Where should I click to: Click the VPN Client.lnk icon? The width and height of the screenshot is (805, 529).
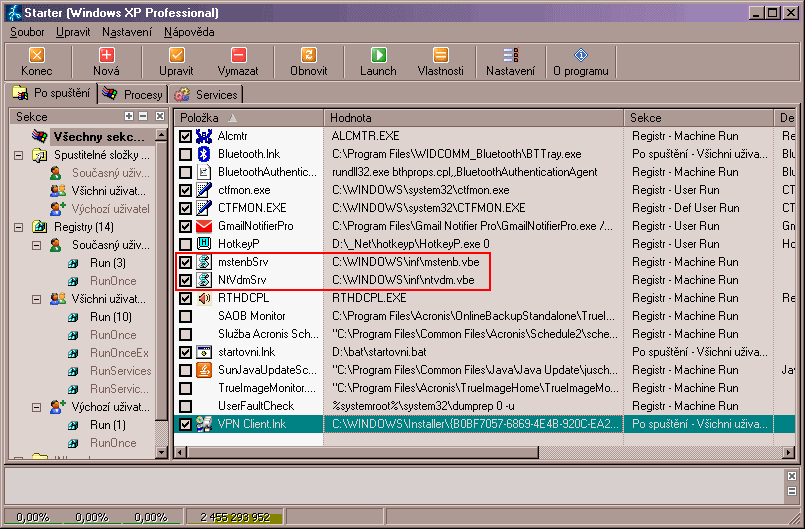204,424
